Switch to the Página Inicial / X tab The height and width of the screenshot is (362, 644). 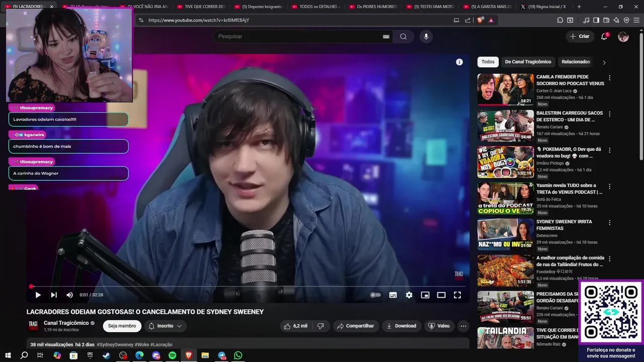click(x=544, y=7)
